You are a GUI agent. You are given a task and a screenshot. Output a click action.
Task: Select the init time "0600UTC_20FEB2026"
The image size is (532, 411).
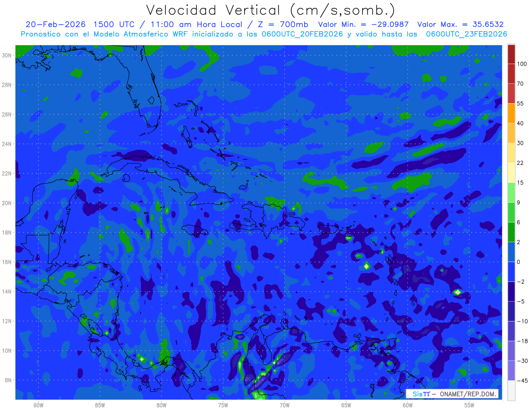pyautogui.click(x=302, y=34)
